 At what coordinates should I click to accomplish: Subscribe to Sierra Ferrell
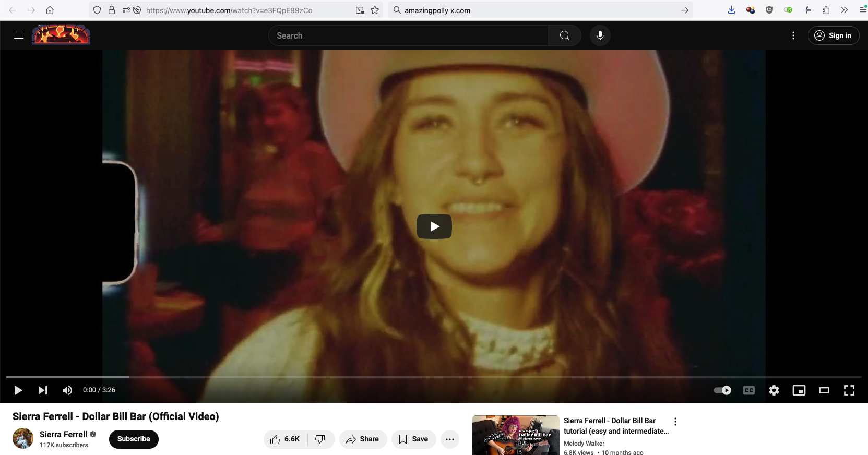[x=134, y=439]
